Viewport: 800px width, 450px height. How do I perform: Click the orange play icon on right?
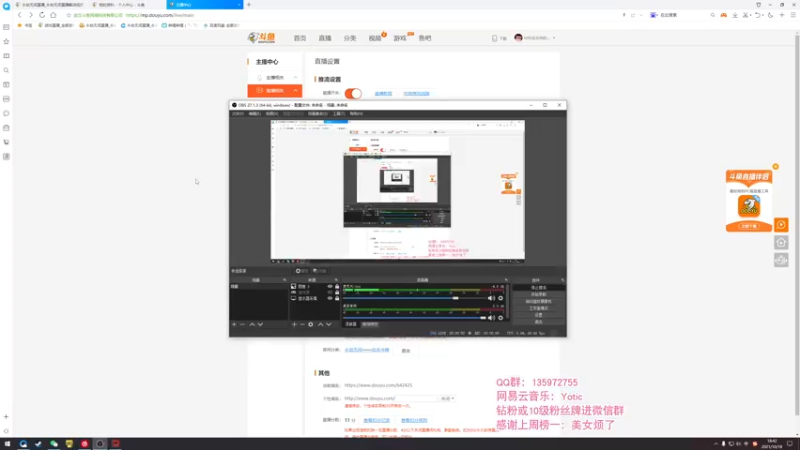tap(781, 225)
